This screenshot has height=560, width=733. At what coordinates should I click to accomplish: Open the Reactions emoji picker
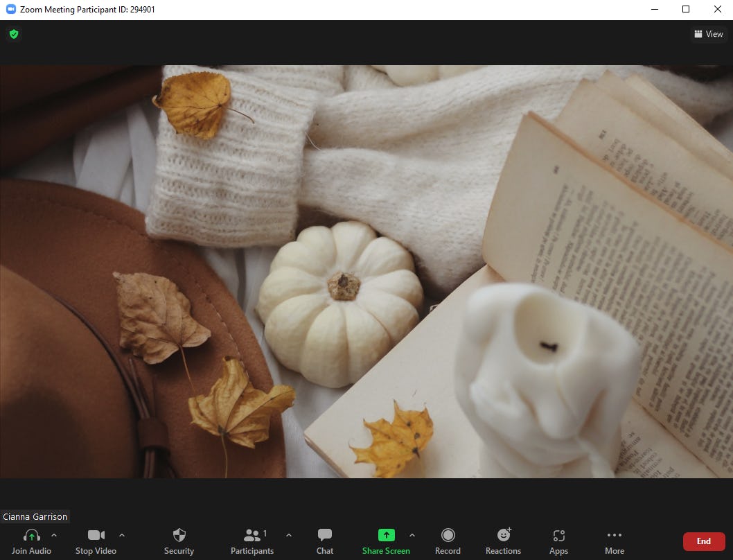tap(503, 534)
